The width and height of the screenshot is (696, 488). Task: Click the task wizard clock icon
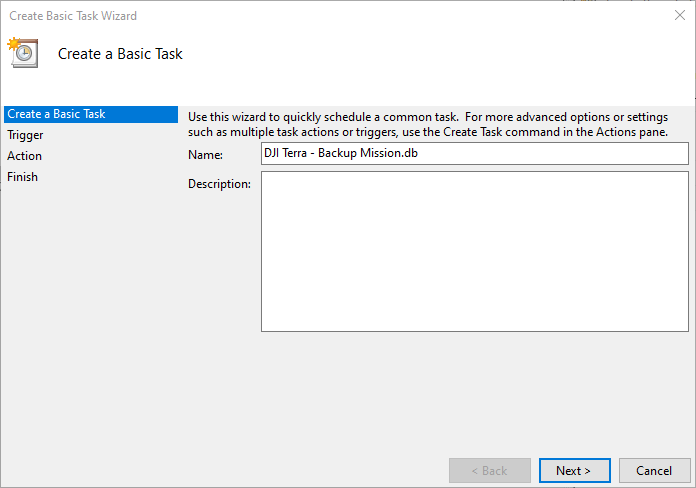[22, 53]
